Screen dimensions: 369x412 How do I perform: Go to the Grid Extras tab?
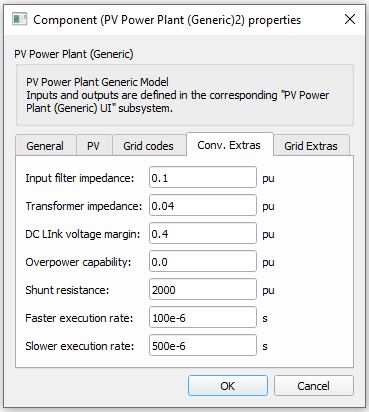pos(311,146)
